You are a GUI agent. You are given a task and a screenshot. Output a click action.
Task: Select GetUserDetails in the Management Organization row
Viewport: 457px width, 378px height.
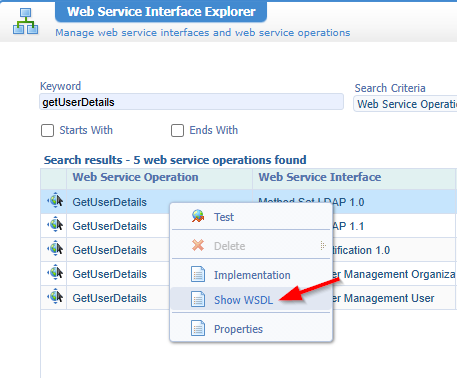tap(110, 274)
